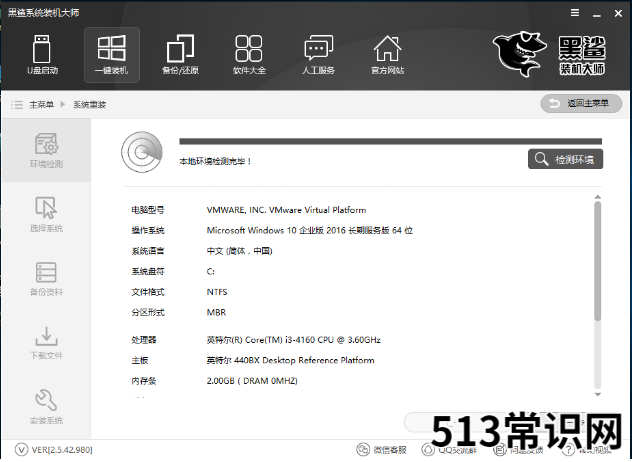Screen dimensions: 632x462
Task: Click the radar scan icon
Action: coord(142,152)
